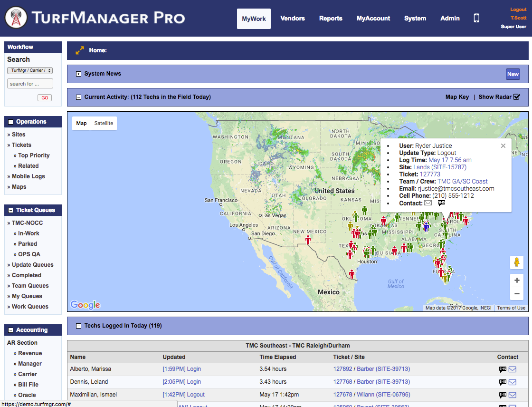
Task: Open the TMC-NOCC ticket queue
Action: (x=27, y=223)
